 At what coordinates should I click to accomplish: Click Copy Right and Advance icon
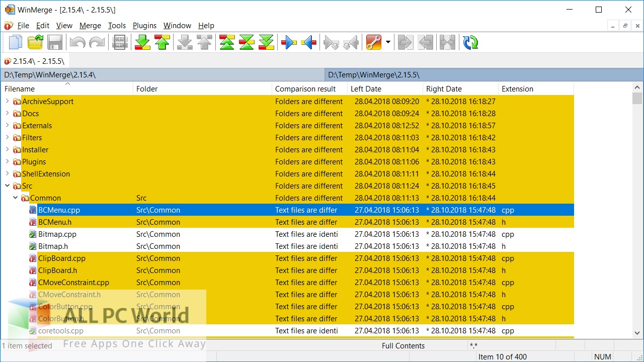point(331,43)
